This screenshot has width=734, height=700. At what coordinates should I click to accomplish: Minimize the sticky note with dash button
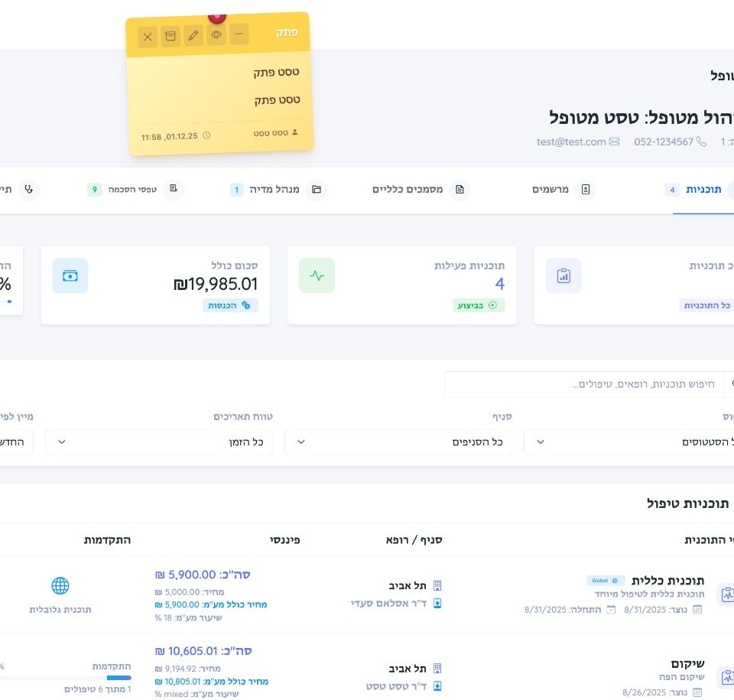(239, 34)
